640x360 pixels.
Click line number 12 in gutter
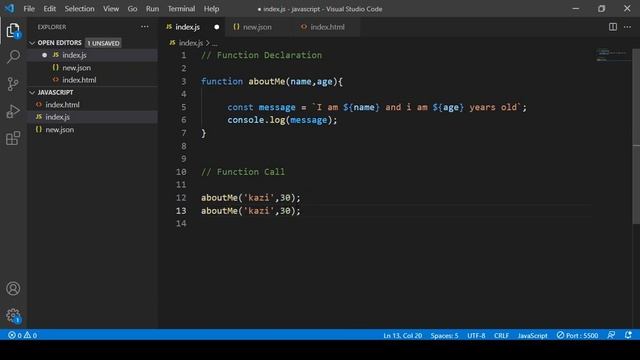pos(181,198)
